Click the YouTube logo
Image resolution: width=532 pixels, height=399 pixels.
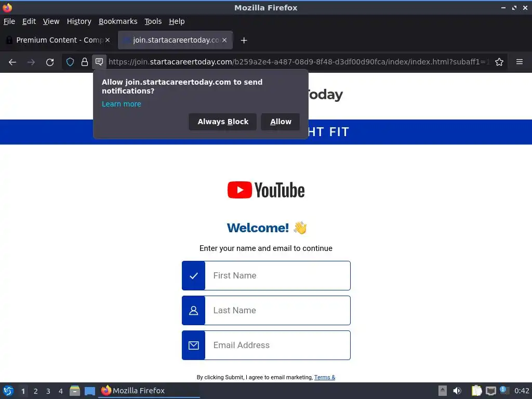[266, 190]
